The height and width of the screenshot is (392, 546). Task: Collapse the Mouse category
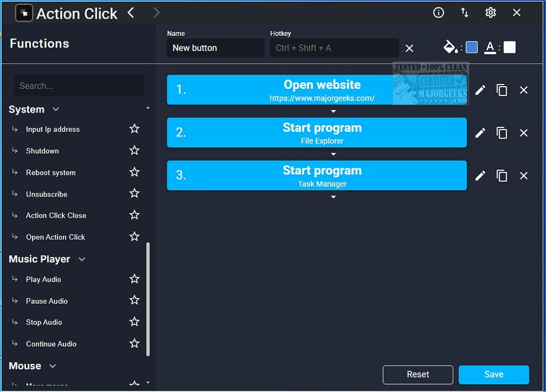coord(52,366)
